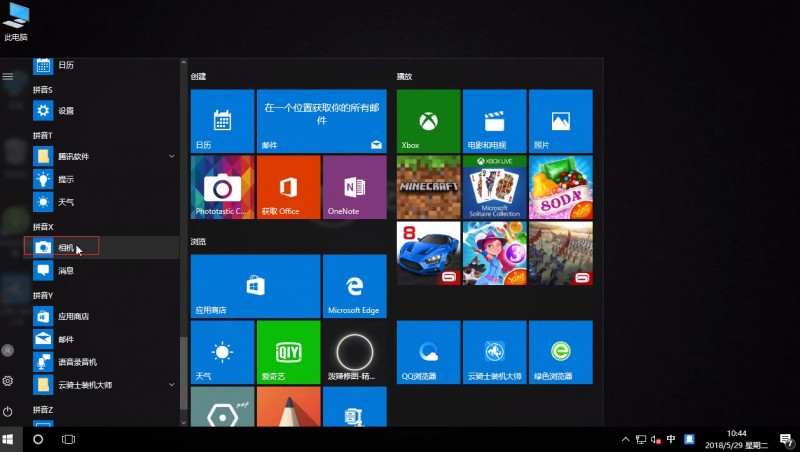The width and height of the screenshot is (800, 452).
Task: Open 设置 in the app list
Action: [x=102, y=111]
